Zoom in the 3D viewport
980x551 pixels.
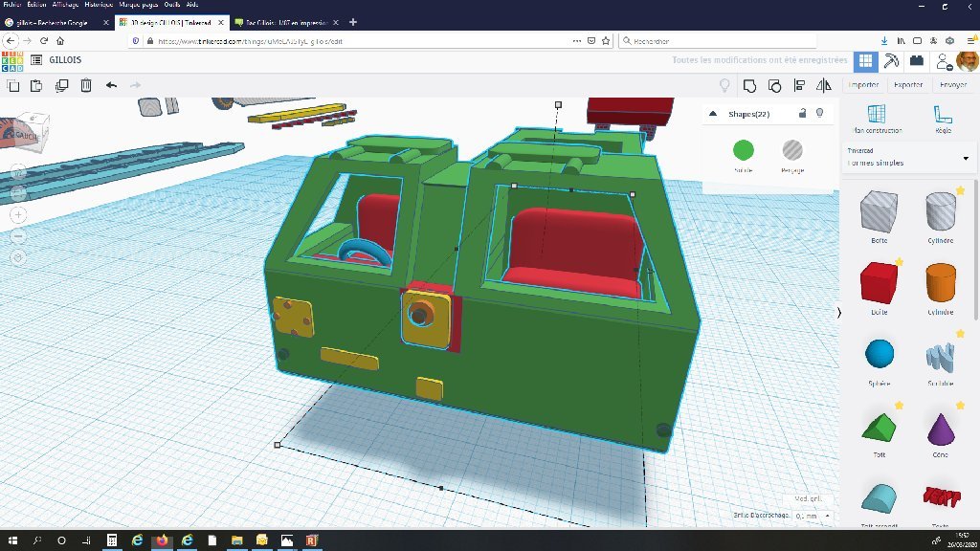pyautogui.click(x=19, y=215)
